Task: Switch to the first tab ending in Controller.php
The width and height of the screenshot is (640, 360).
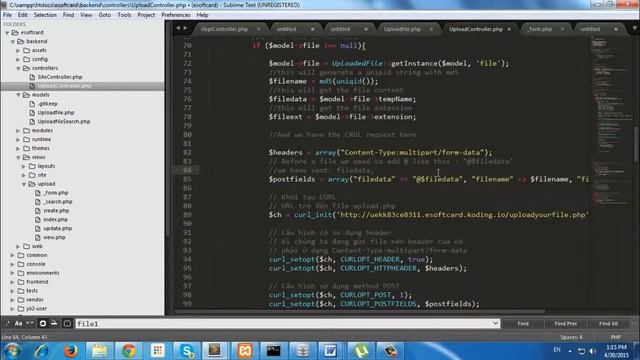Action: pos(224,29)
